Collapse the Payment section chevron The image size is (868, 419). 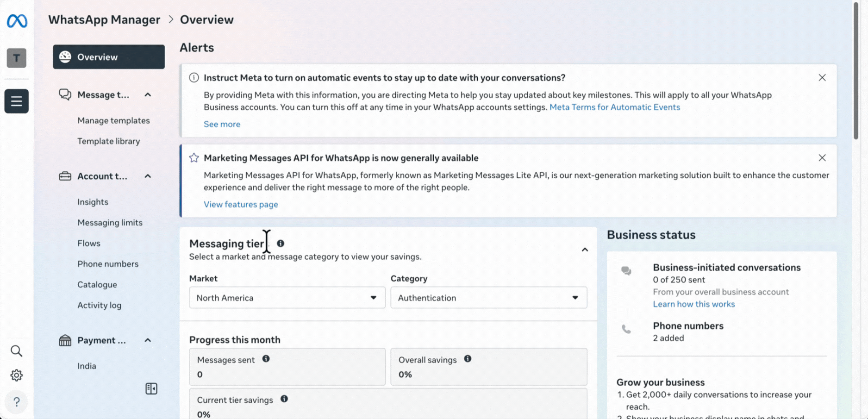148,340
